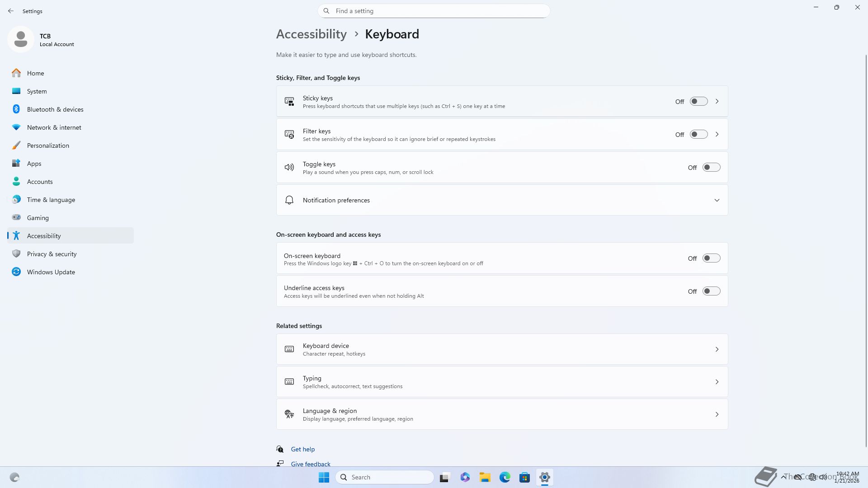868x488 pixels.
Task: Open Microsoft Edge from the taskbar
Action: coord(505,477)
